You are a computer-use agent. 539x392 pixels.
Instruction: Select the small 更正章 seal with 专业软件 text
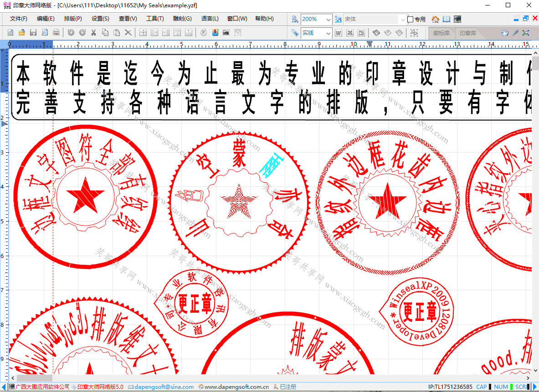coord(191,304)
